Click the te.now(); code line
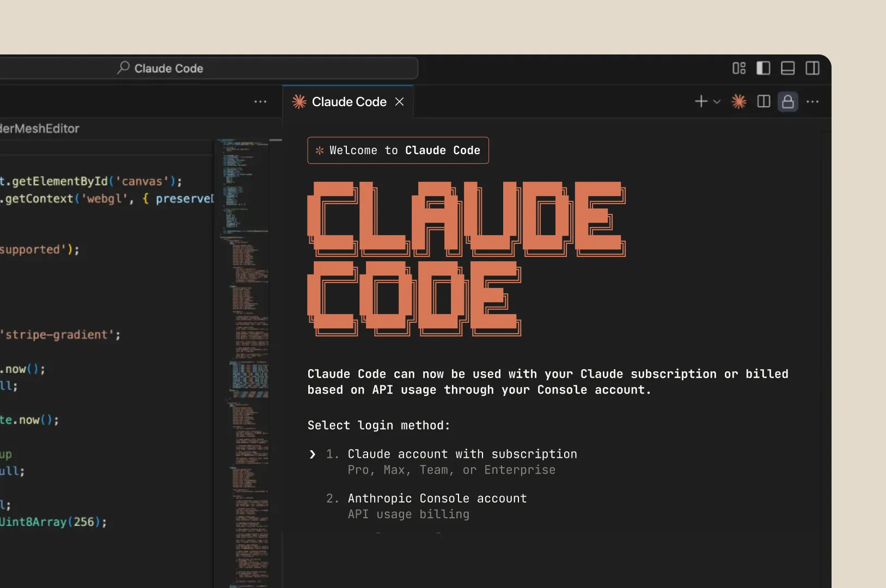The width and height of the screenshot is (886, 588). coord(29,420)
